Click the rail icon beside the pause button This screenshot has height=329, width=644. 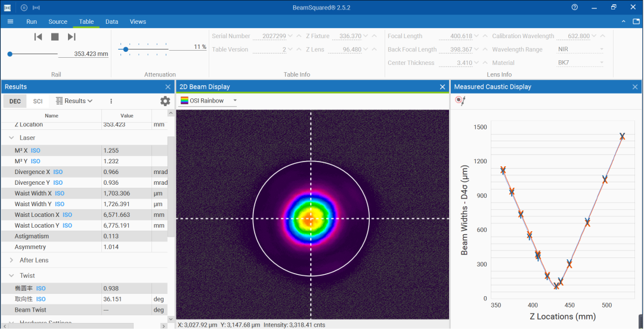[36, 7]
